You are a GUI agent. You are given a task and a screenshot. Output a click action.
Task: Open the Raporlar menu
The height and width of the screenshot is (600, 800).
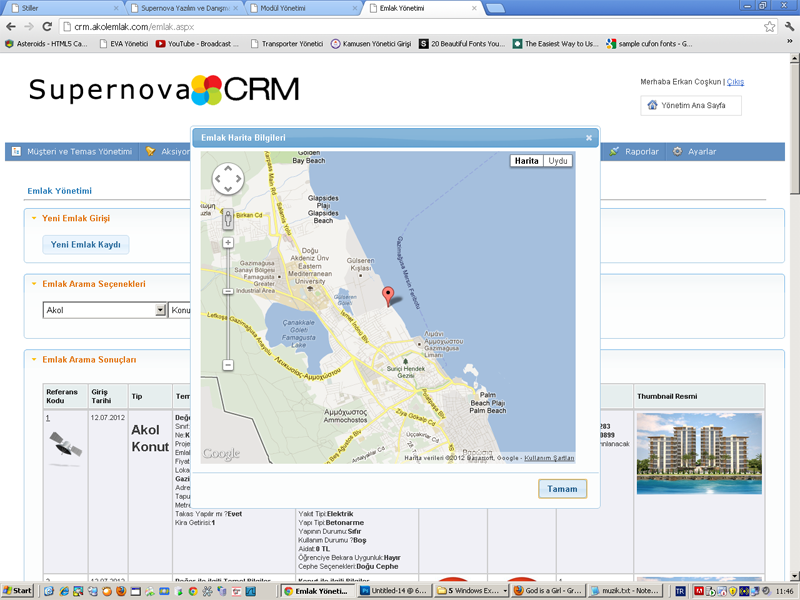point(634,152)
